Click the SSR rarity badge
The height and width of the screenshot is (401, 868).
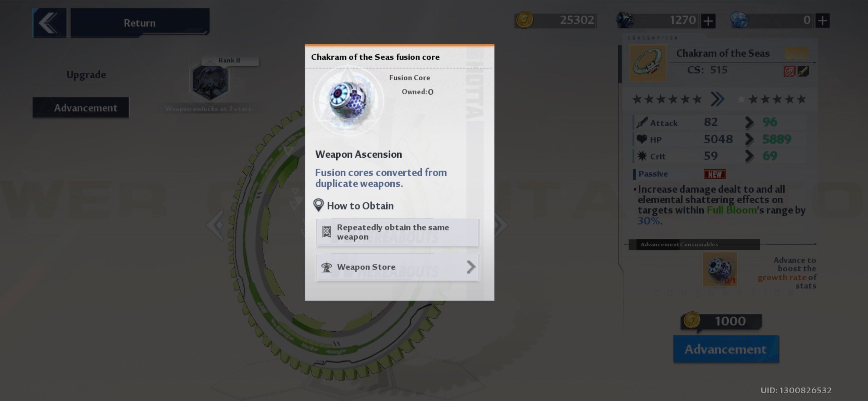point(796,53)
